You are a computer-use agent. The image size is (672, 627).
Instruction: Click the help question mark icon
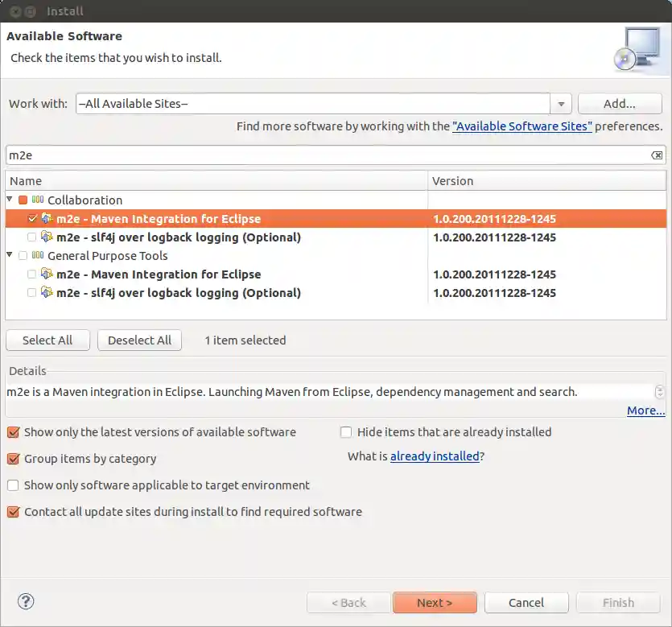(24, 602)
